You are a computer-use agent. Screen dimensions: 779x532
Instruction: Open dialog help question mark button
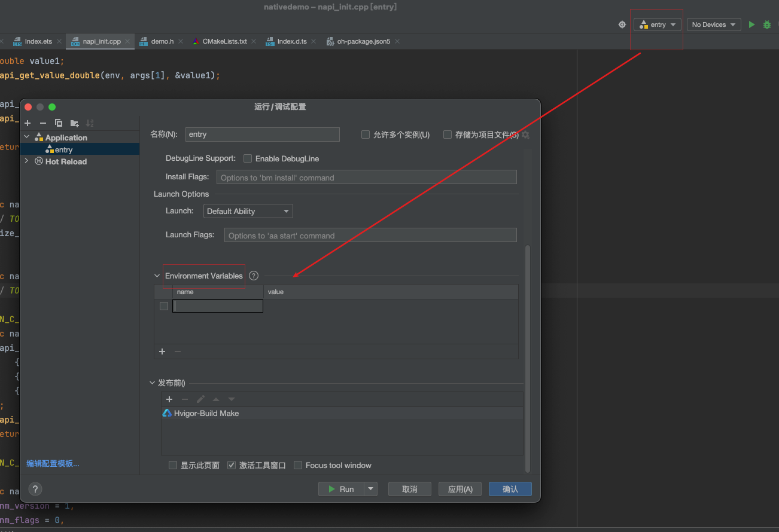click(x=35, y=489)
